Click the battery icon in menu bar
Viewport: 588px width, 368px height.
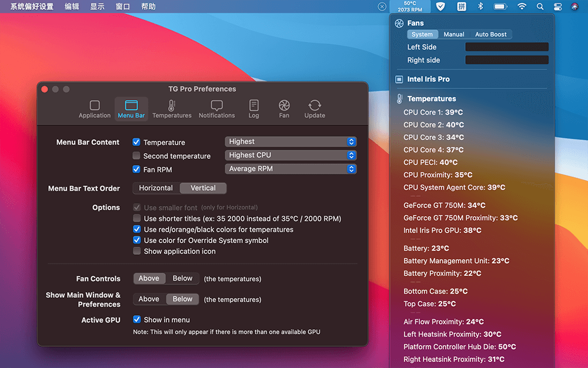pyautogui.click(x=500, y=6)
